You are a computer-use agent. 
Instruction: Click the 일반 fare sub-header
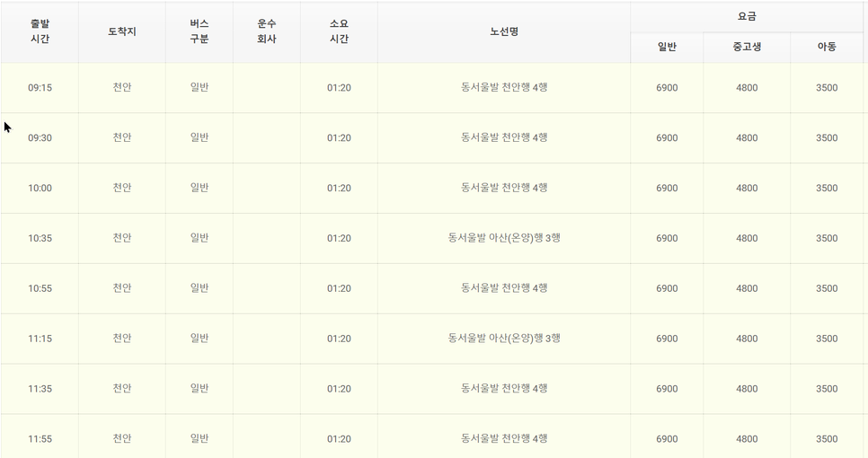click(x=667, y=47)
